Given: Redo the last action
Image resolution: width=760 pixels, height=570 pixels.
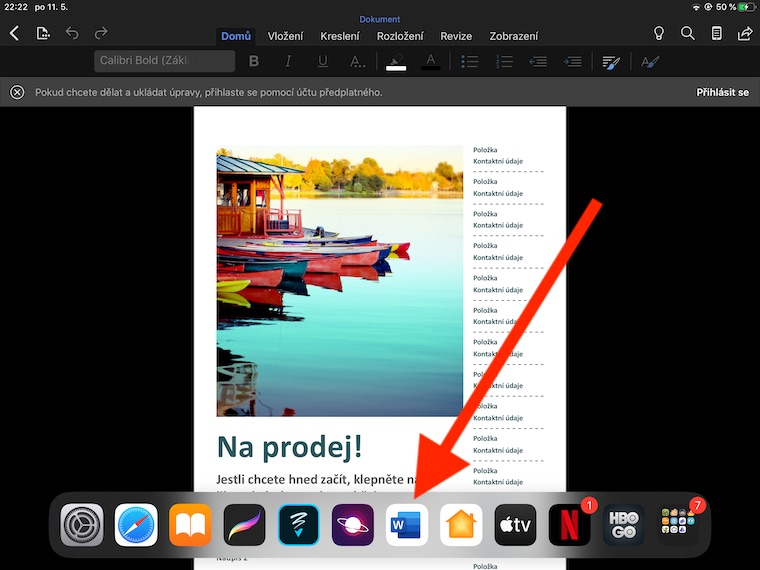Looking at the screenshot, I should pos(101,33).
